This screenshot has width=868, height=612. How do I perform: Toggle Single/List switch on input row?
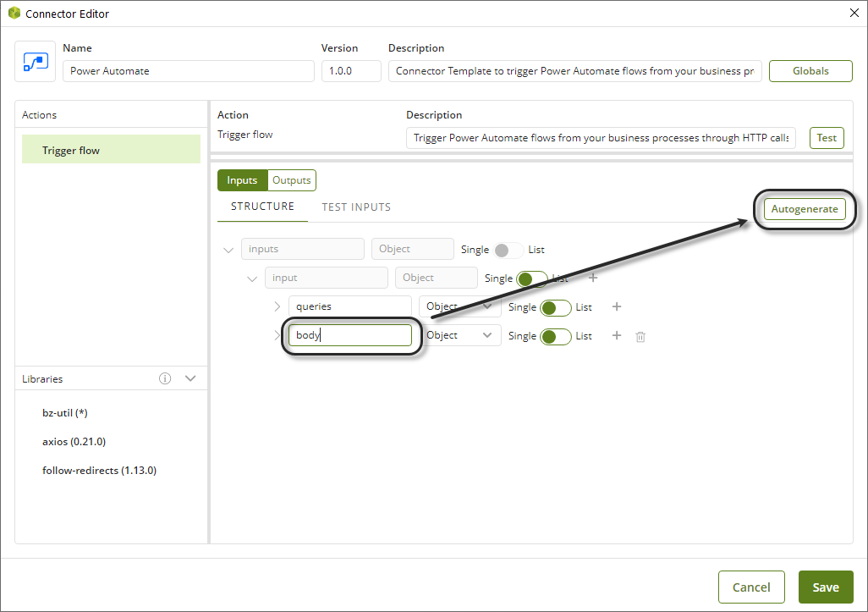point(532,278)
